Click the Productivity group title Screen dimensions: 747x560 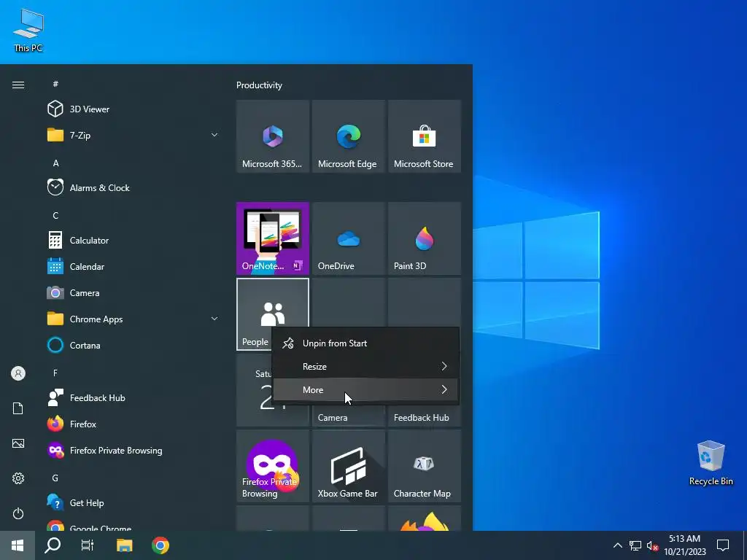259,85
